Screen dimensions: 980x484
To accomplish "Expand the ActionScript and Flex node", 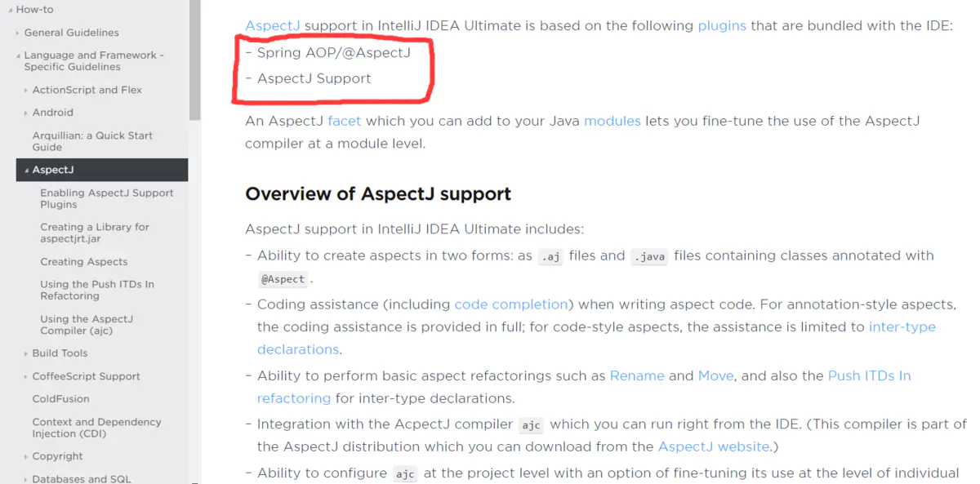I will click(x=26, y=90).
